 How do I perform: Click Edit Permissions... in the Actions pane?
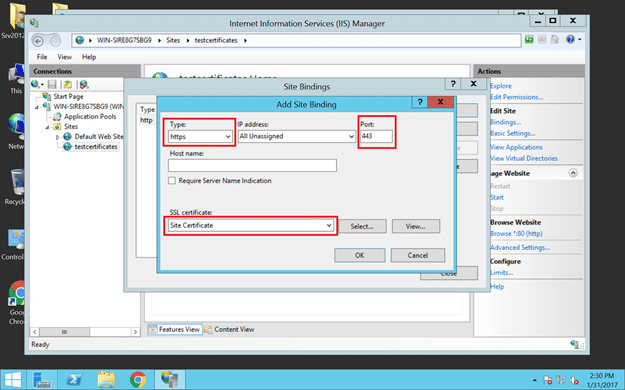coord(516,97)
